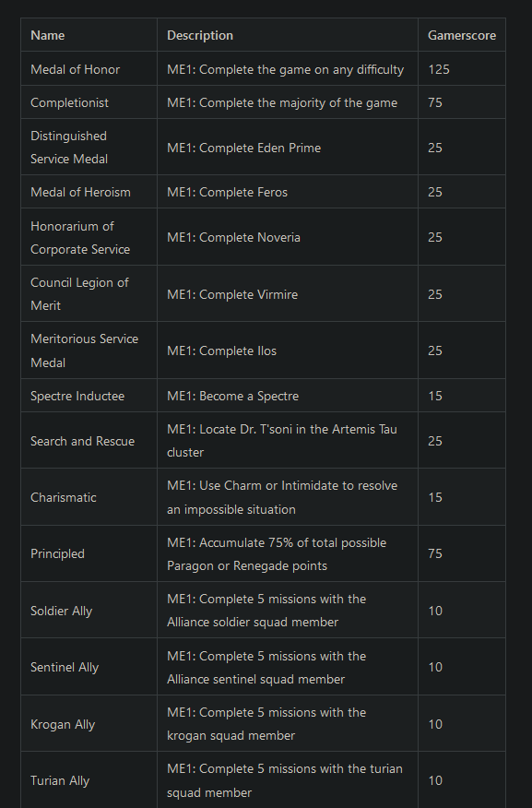Click 'ME1: Complete Ilos' description
The image size is (532, 808).
click(x=221, y=351)
